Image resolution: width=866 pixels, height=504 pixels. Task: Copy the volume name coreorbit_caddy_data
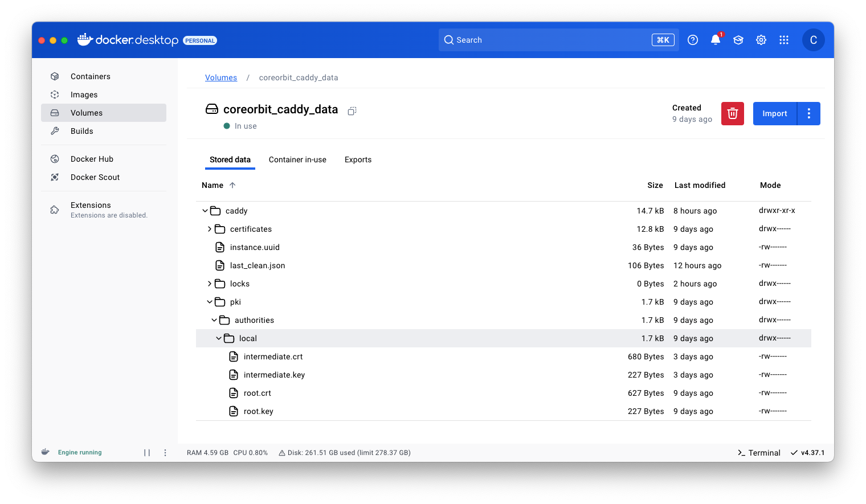point(352,111)
